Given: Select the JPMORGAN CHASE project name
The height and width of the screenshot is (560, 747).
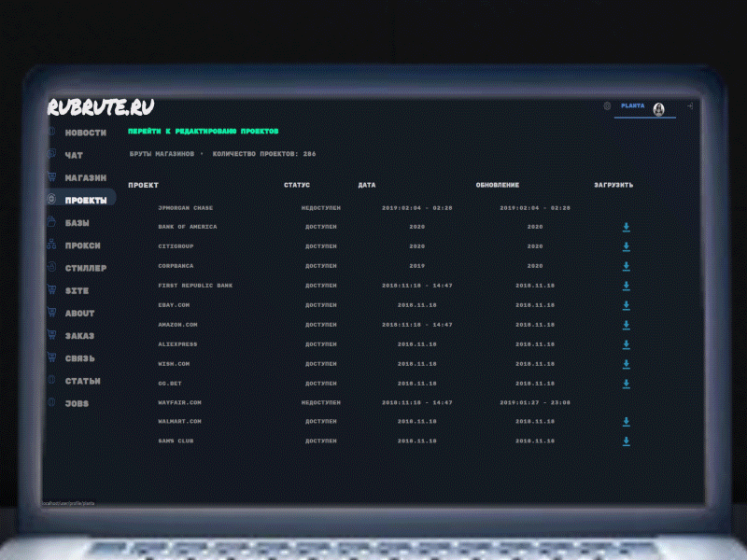Looking at the screenshot, I should (185, 208).
